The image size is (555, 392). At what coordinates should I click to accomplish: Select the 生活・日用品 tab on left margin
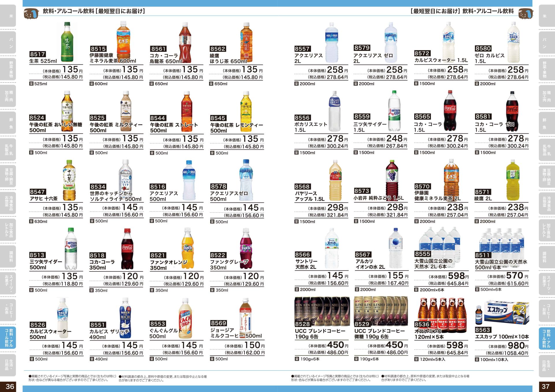8,365
